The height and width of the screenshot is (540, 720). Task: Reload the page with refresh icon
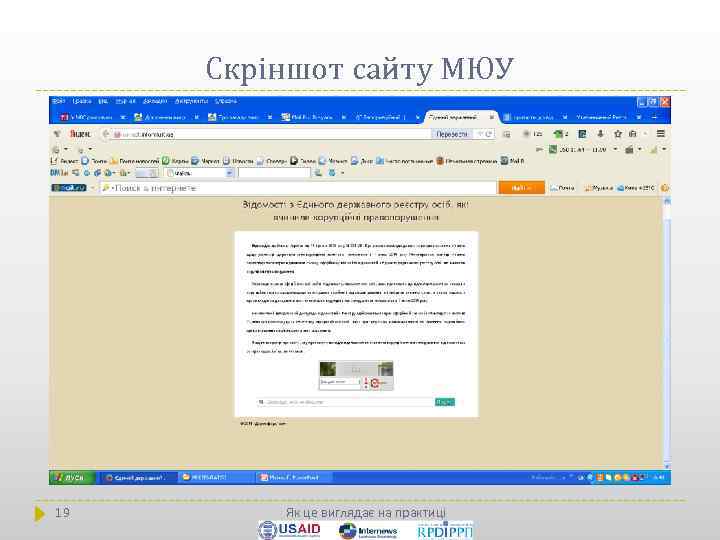[489, 134]
